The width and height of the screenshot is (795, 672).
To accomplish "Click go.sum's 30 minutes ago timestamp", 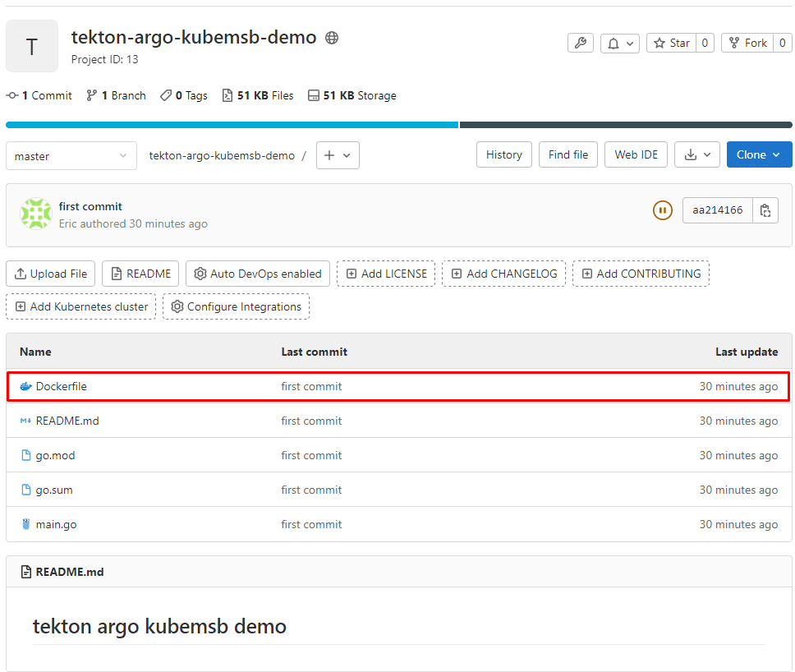I will (738, 490).
